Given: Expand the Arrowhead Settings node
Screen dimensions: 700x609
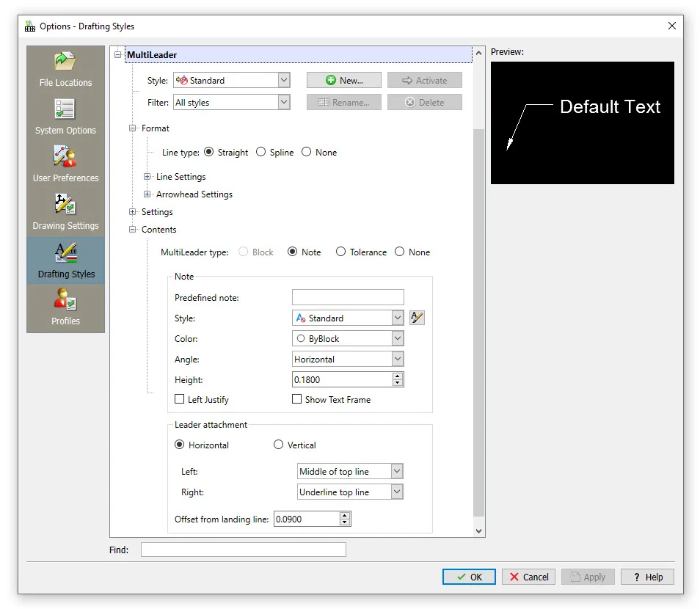Looking at the screenshot, I should tap(147, 194).
